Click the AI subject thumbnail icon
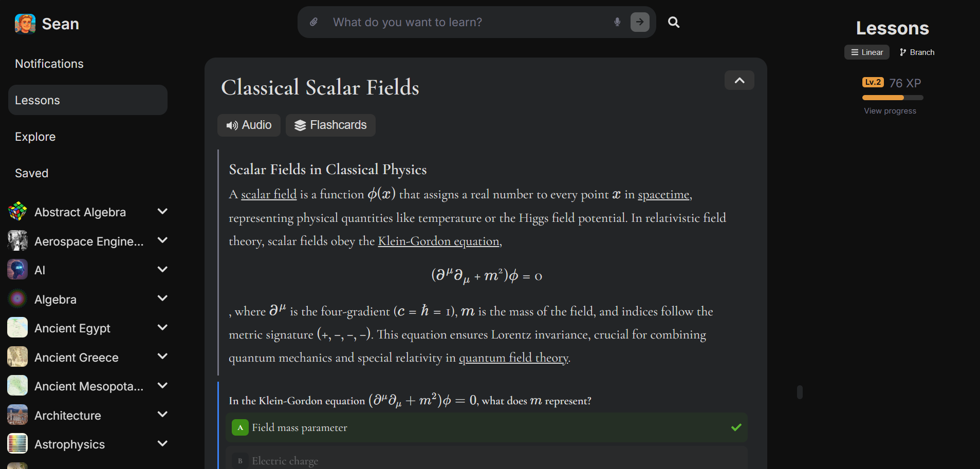 (x=17, y=270)
